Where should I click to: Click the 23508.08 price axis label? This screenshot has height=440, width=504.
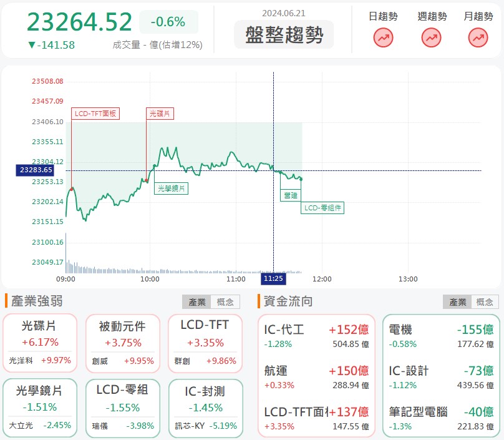tap(47, 81)
